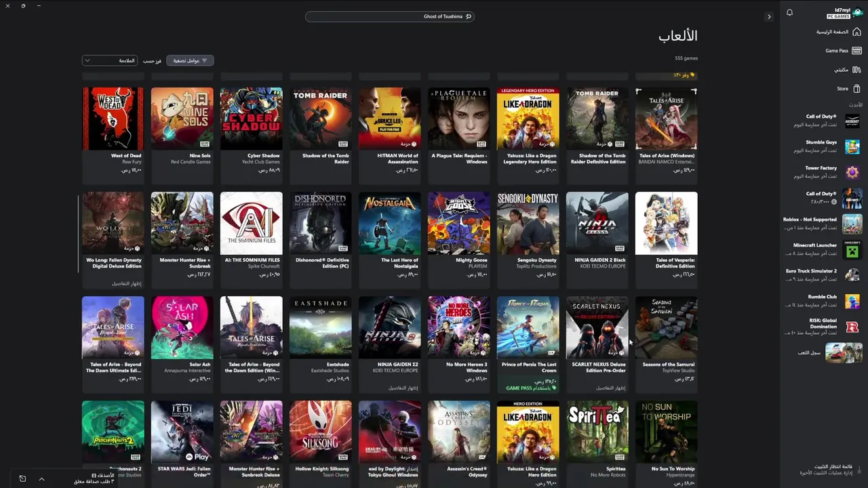Open Mighty Goose game tile
Viewport: 868px width, 488px height.
(459, 239)
